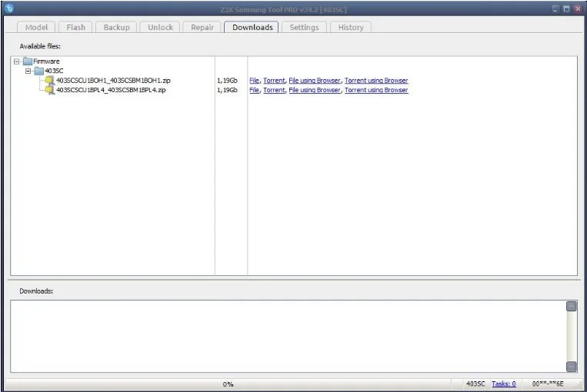
Task: Click the Z3X app icon in title bar
Action: coord(9,8)
